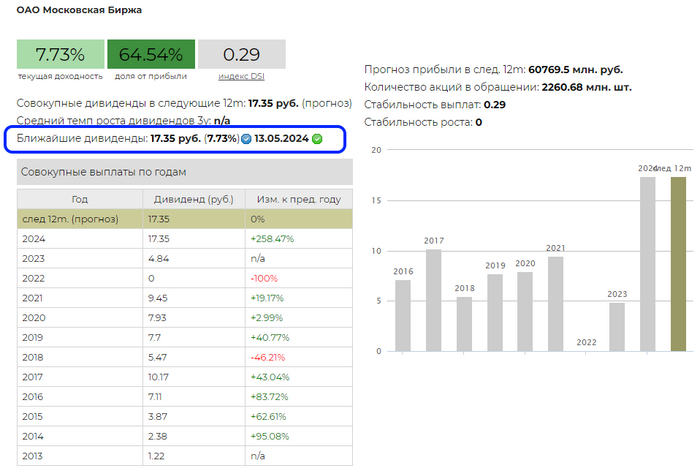Click the 2020 bar in the chart
Image resolution: width=700 pixels, height=471 pixels.
(525, 312)
